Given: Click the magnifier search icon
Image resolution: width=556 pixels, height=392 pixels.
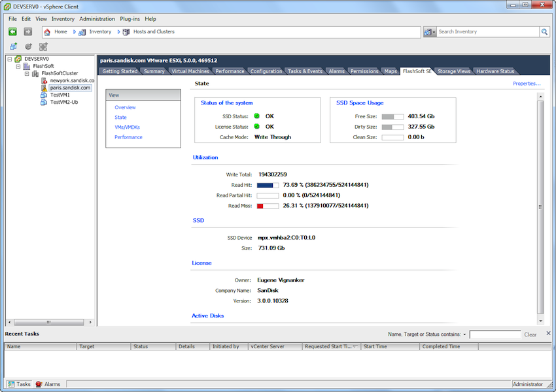Looking at the screenshot, I should (544, 32).
